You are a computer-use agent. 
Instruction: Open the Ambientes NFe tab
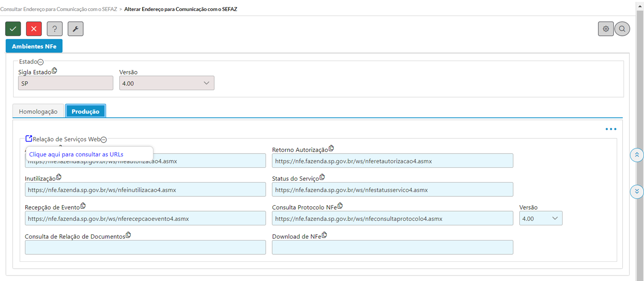pos(34,46)
